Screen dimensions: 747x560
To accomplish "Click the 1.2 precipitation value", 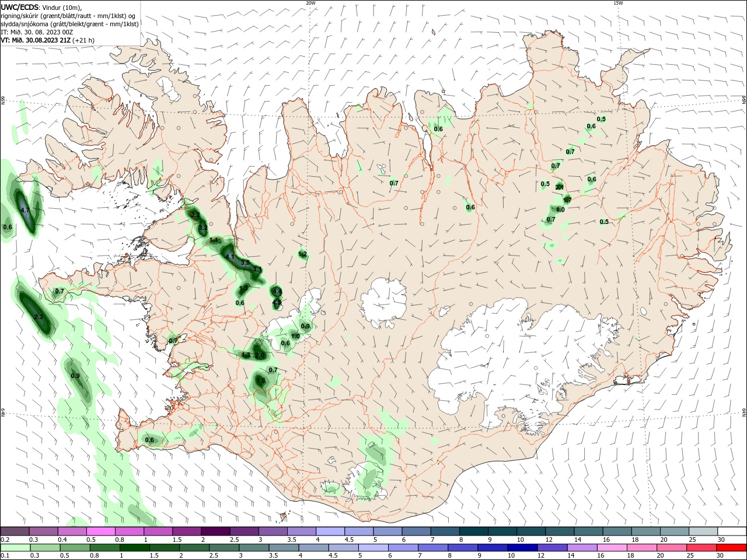I will tap(302, 254).
